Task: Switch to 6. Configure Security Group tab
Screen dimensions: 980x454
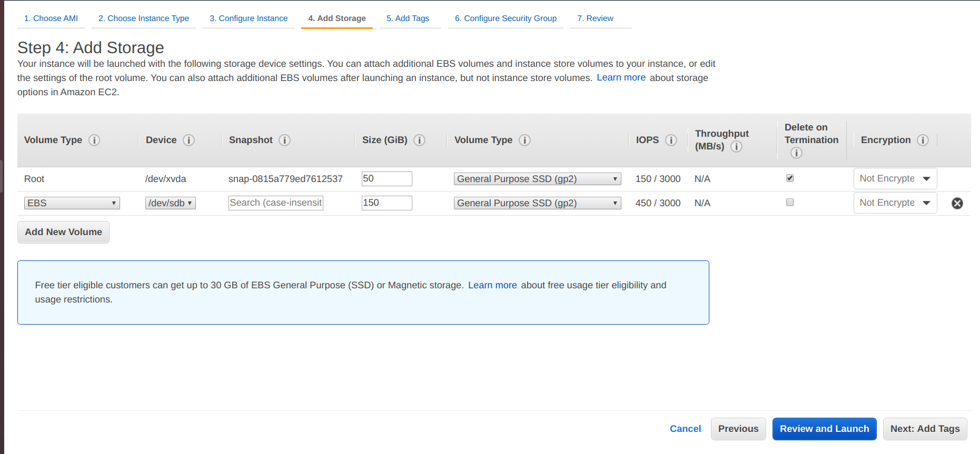Action: (x=506, y=18)
